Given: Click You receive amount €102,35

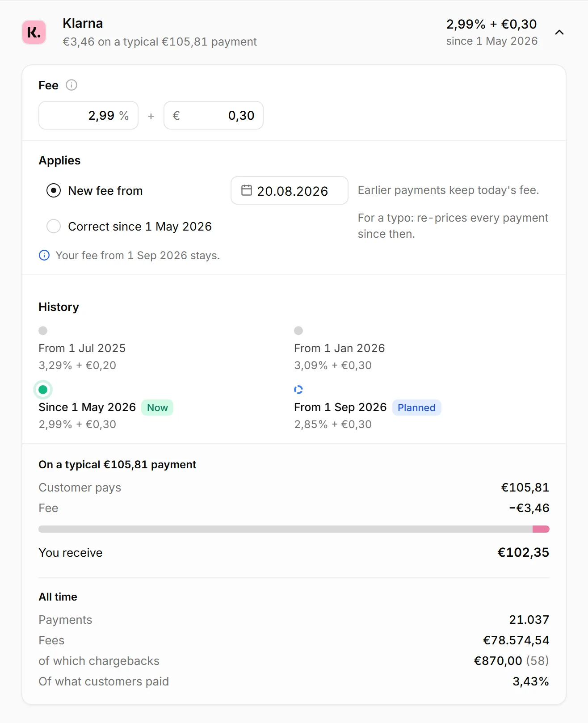Looking at the screenshot, I should [523, 553].
